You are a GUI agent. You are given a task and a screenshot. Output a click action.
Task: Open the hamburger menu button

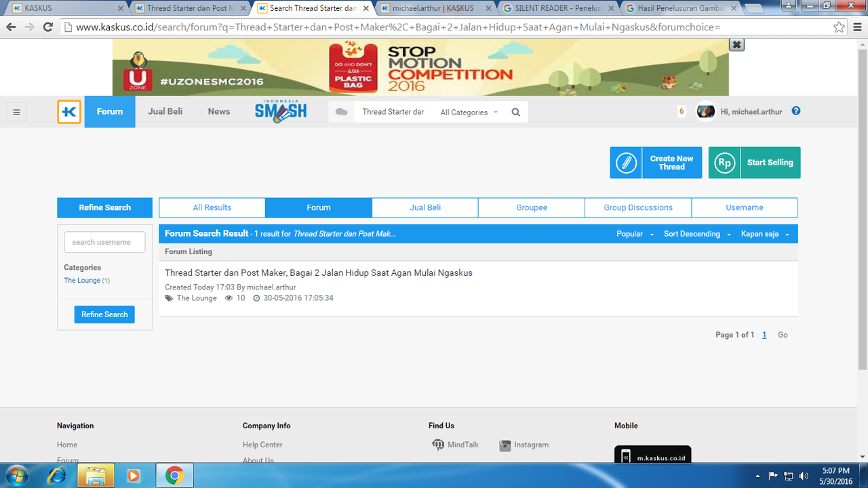pos(17,113)
